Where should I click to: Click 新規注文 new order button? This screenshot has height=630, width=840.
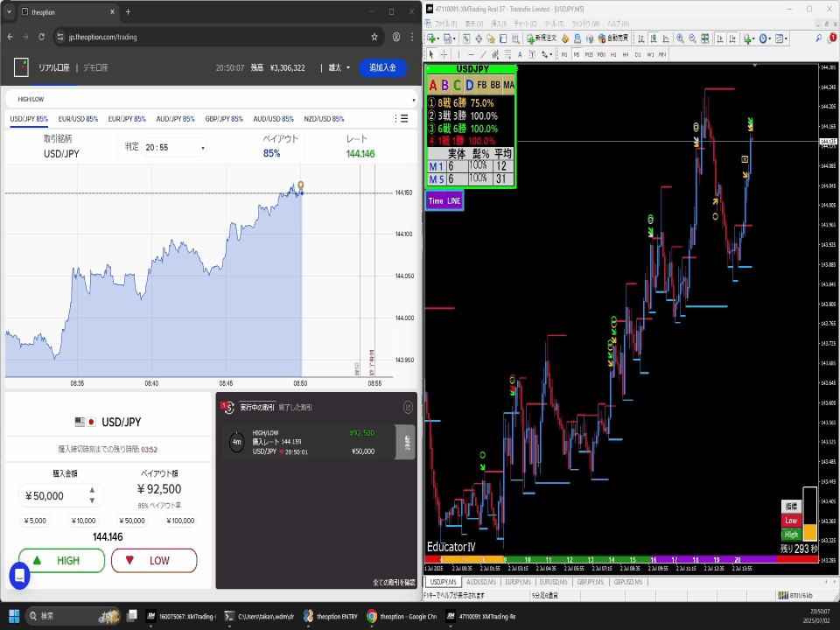point(542,38)
